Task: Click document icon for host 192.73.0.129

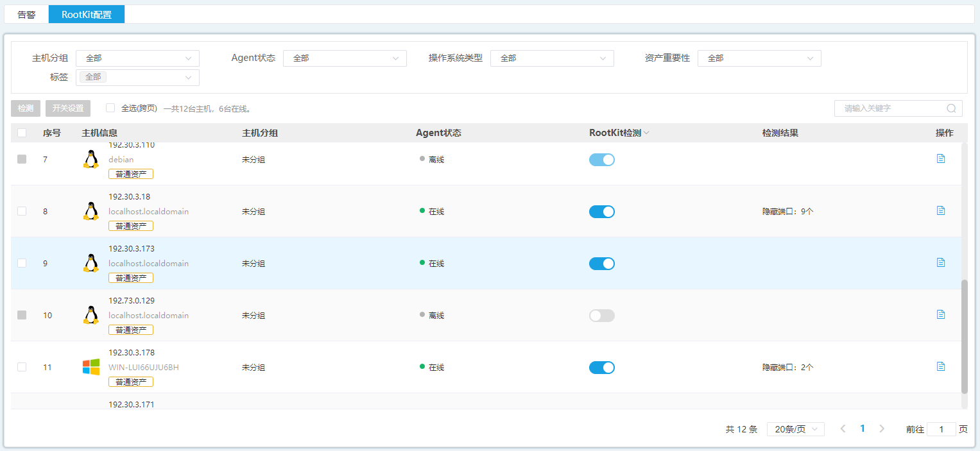Action: click(940, 314)
